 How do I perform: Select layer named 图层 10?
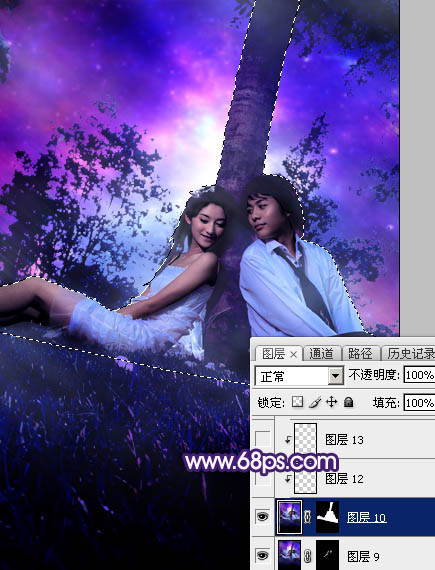tap(367, 517)
